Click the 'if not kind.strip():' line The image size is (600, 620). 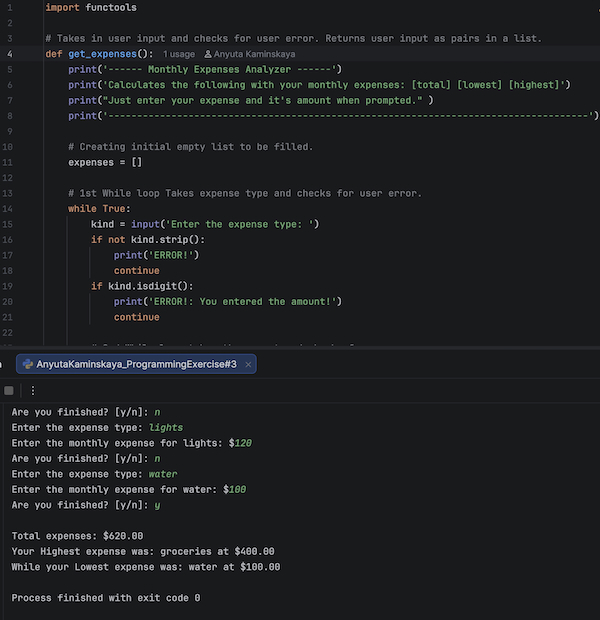coord(148,240)
